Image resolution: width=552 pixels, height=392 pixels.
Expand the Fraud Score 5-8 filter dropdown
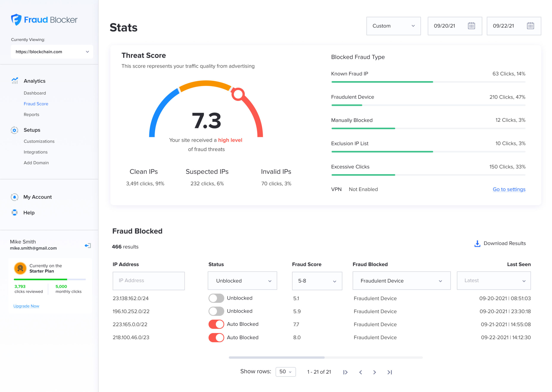pos(317,281)
